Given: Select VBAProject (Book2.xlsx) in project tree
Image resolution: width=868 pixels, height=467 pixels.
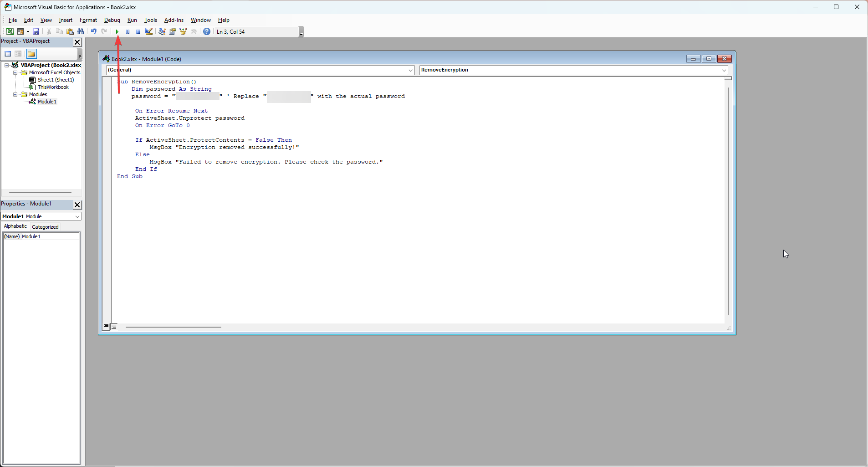Looking at the screenshot, I should click(x=51, y=65).
